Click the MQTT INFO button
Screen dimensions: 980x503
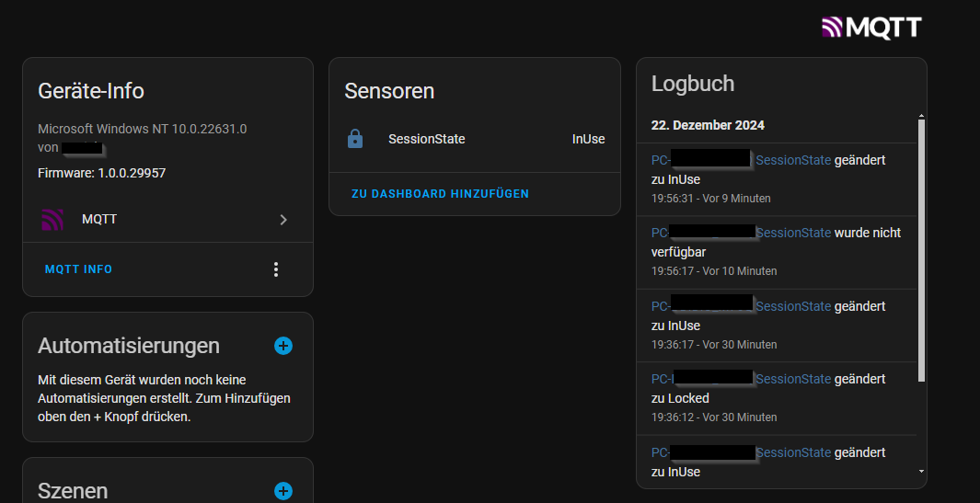pyautogui.click(x=79, y=269)
